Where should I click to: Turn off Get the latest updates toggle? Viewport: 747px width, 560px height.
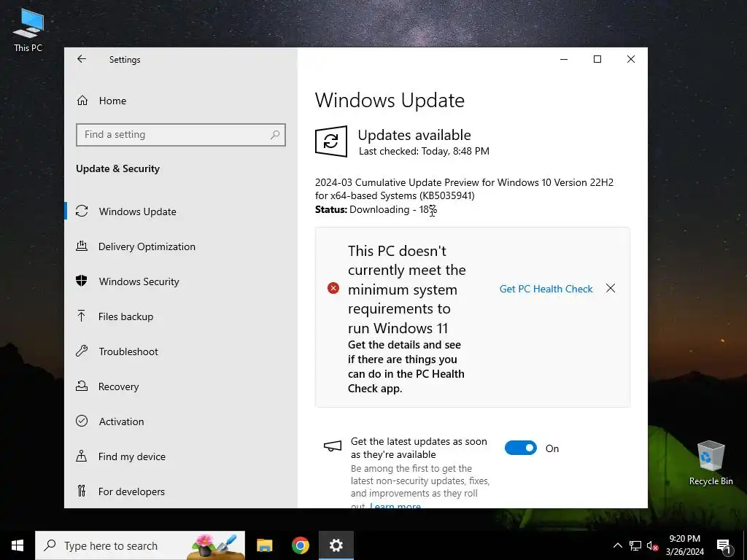[521, 448]
